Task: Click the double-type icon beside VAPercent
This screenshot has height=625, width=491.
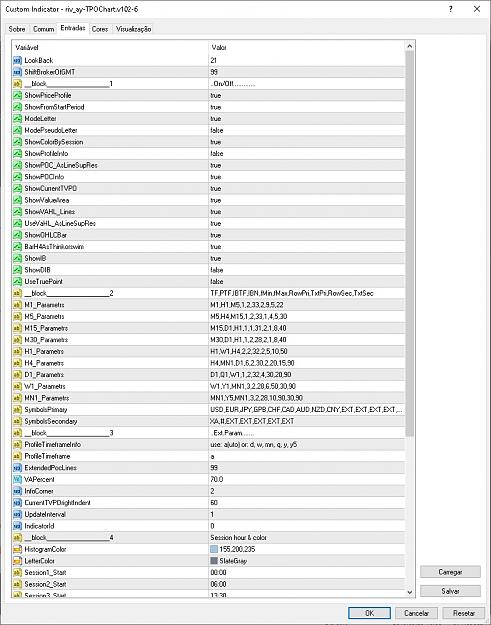Action: pos(17,479)
